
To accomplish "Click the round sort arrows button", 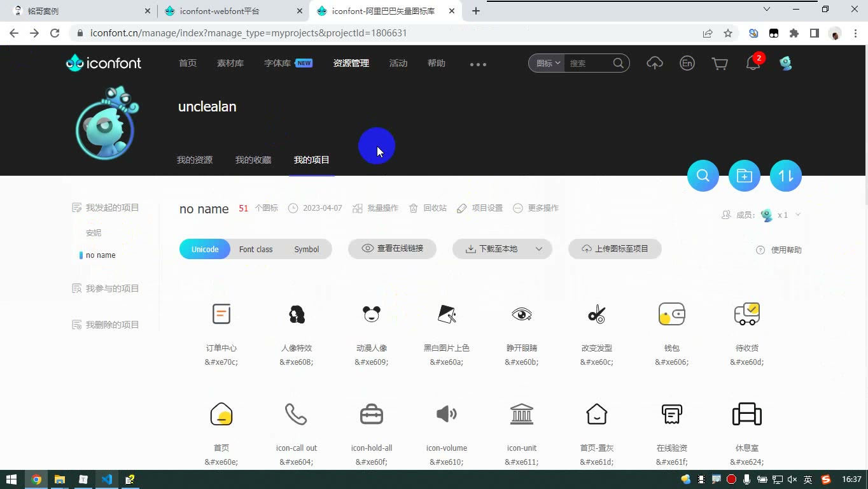I will pyautogui.click(x=786, y=176).
